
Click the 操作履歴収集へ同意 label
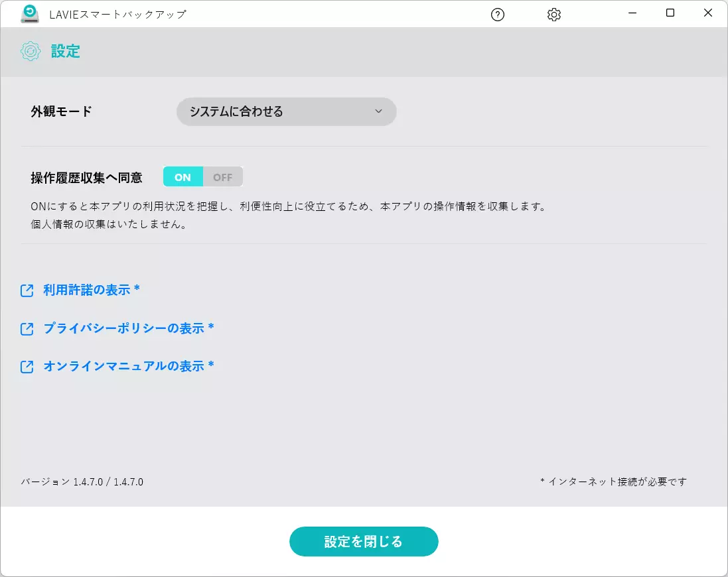point(87,178)
